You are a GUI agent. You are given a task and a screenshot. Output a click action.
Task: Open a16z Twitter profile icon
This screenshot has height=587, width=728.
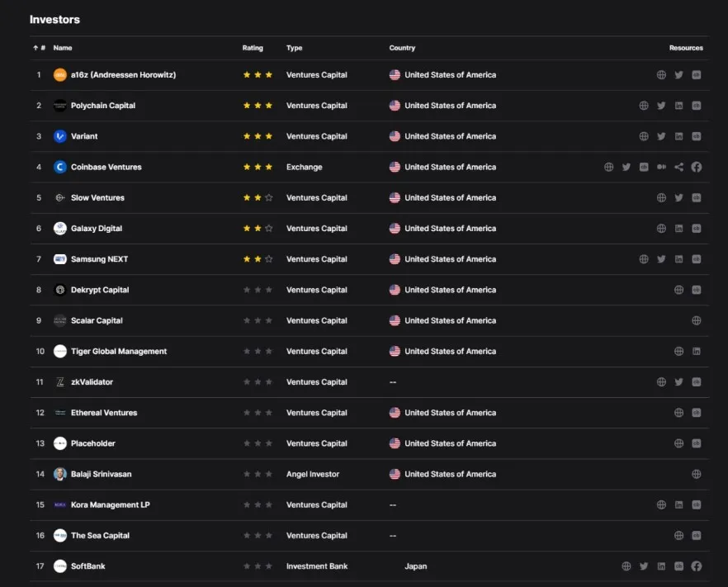pos(678,75)
